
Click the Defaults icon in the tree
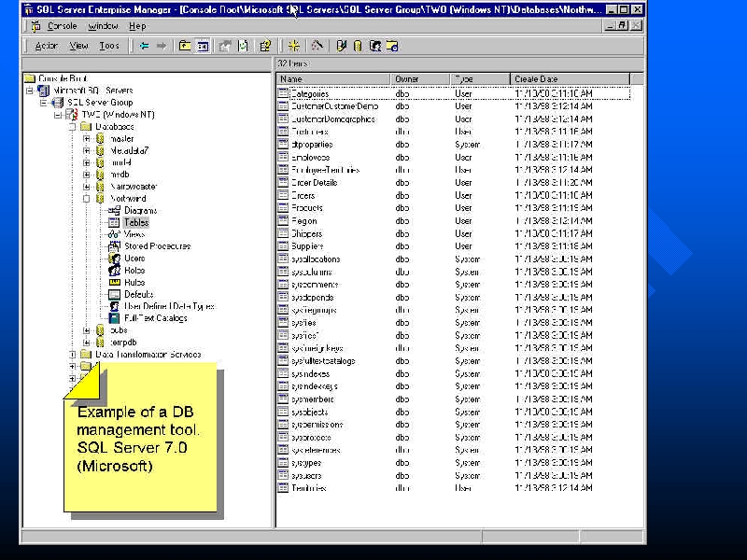coord(115,294)
